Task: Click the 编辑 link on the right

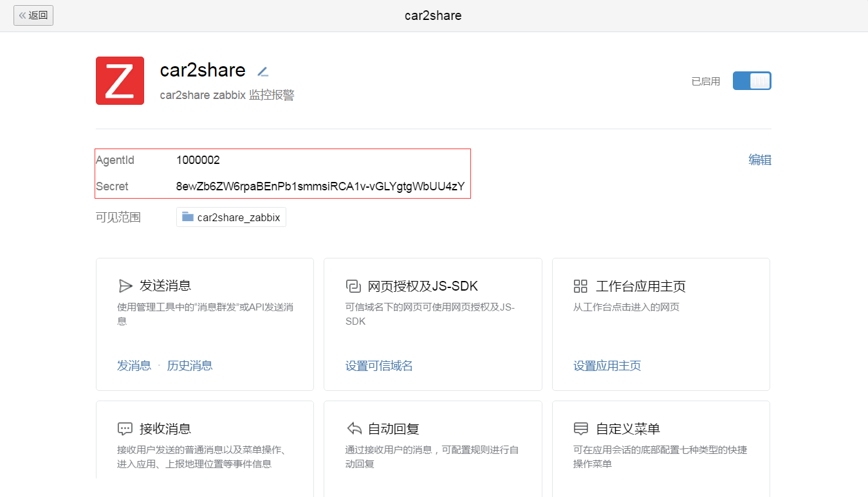Action: pyautogui.click(x=759, y=160)
